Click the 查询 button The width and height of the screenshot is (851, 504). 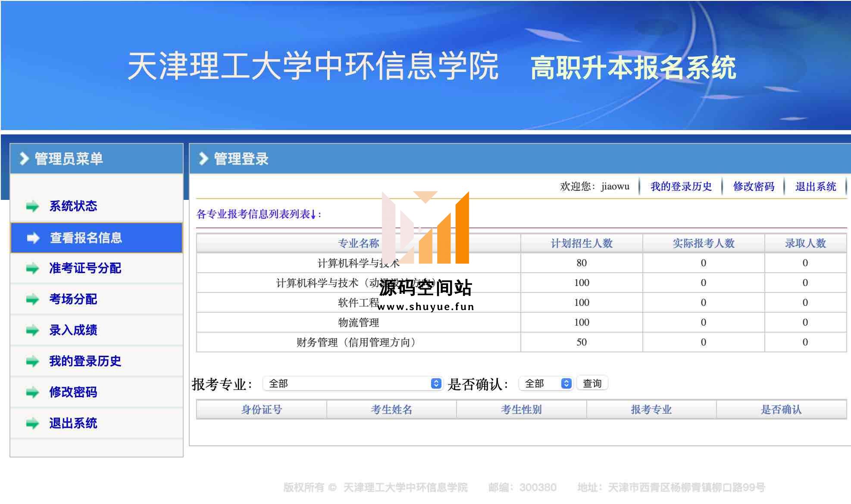tap(592, 383)
